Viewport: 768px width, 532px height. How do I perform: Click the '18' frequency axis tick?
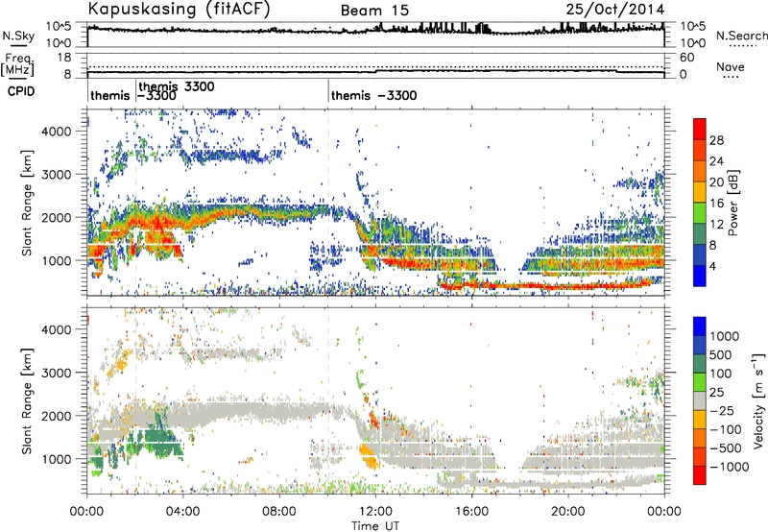64,58
